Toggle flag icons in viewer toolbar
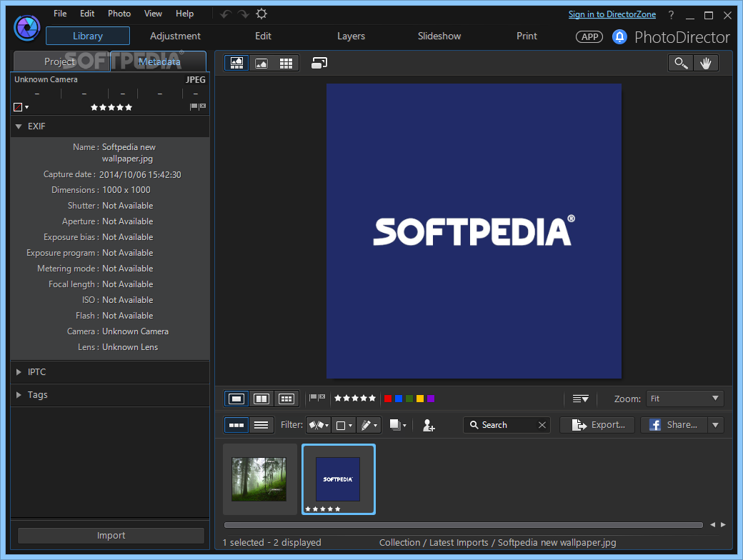The image size is (743, 560). pyautogui.click(x=317, y=398)
